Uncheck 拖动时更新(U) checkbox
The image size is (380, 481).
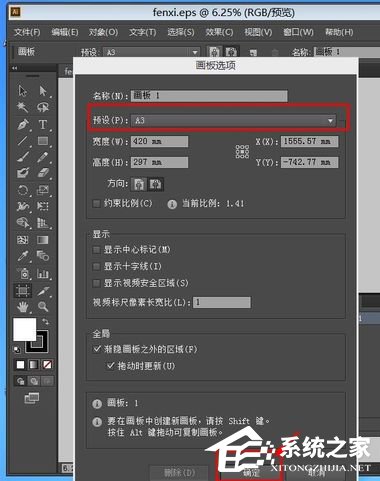(x=110, y=366)
